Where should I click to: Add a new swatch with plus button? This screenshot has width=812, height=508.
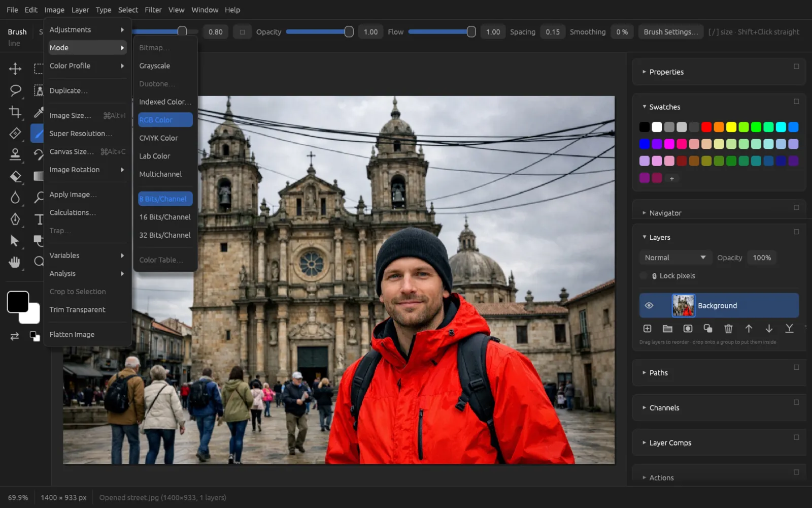[671, 178]
